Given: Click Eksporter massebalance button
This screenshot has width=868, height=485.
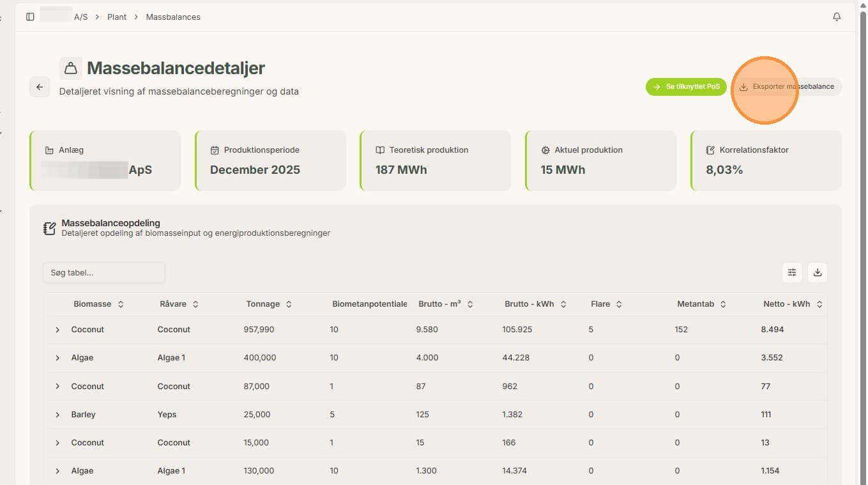Looking at the screenshot, I should pos(787,87).
